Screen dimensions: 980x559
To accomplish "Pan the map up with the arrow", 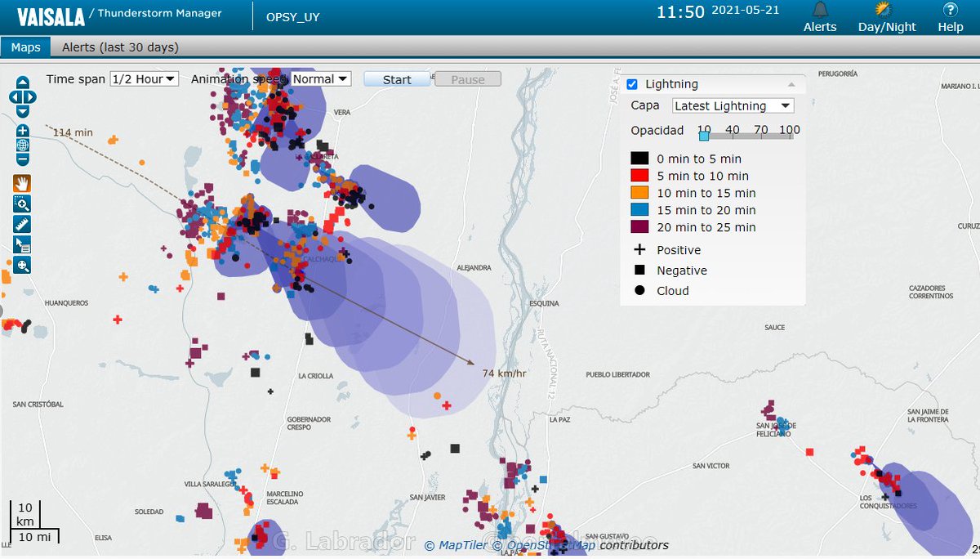I will point(22,83).
